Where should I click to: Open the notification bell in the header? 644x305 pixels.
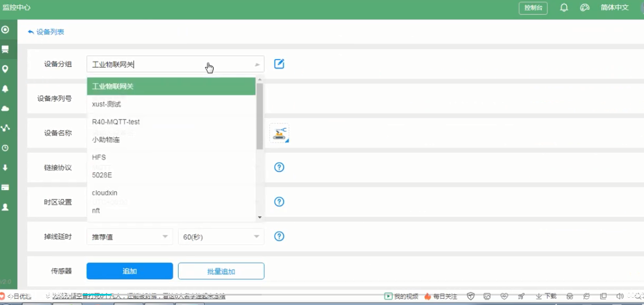click(564, 8)
